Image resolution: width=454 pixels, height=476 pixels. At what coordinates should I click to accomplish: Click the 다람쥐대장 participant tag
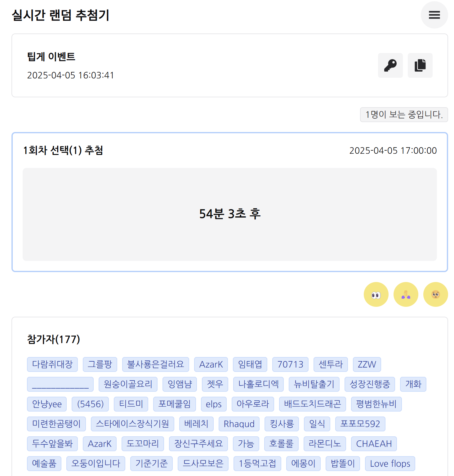52,364
